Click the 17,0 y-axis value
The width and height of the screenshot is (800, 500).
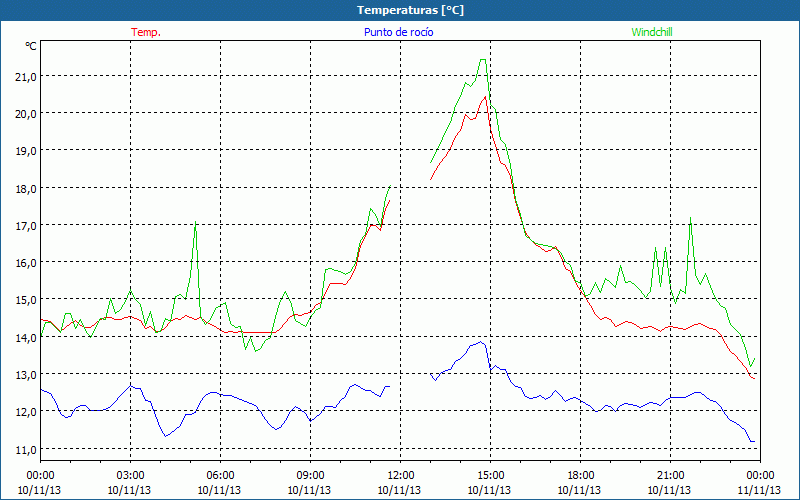coord(25,225)
